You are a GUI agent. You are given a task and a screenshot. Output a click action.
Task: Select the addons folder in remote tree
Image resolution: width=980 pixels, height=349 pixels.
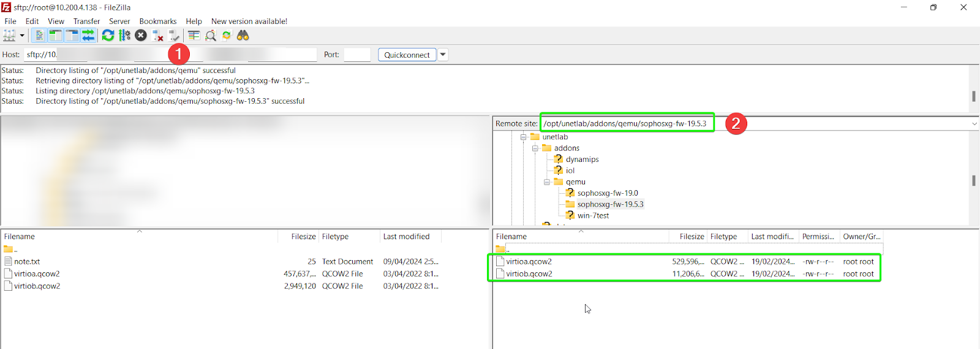point(567,148)
